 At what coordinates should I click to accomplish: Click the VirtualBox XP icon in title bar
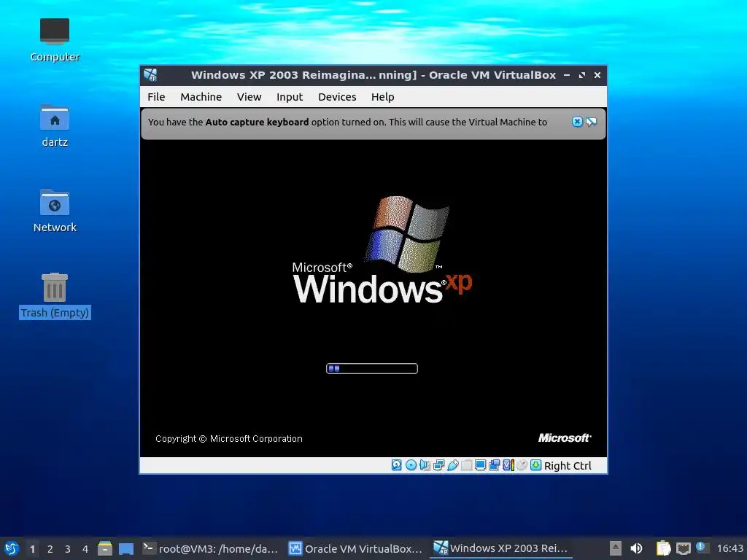(150, 75)
